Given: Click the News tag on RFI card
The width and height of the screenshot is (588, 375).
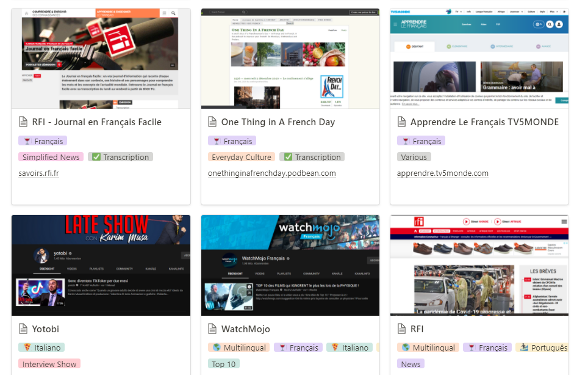Looking at the screenshot, I should click(411, 364).
